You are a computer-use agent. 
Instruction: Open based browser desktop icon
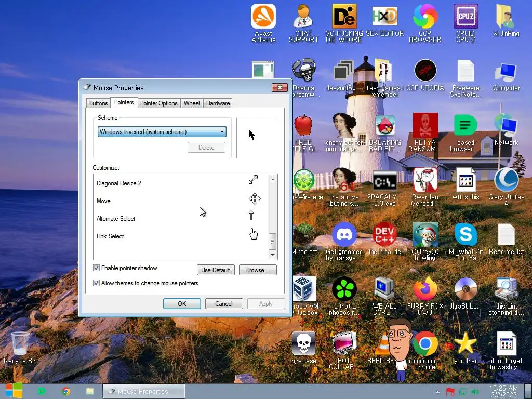pyautogui.click(x=465, y=132)
